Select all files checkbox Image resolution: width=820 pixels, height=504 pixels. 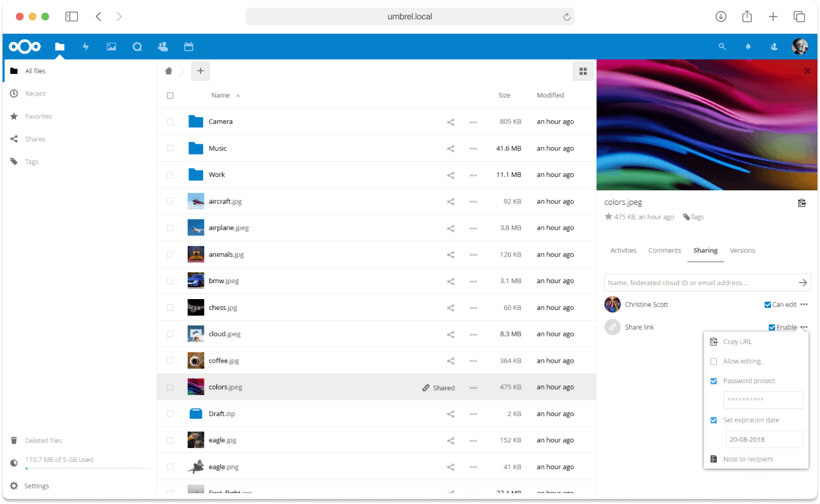click(x=170, y=95)
